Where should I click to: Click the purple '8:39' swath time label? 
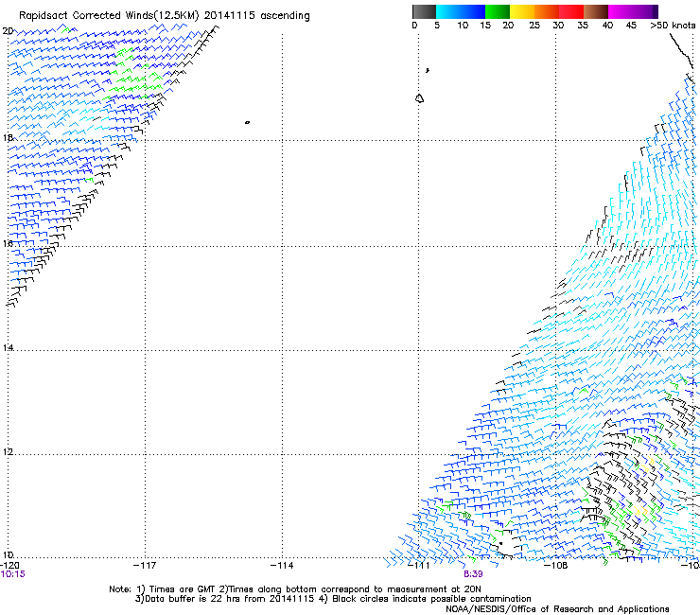click(x=473, y=574)
